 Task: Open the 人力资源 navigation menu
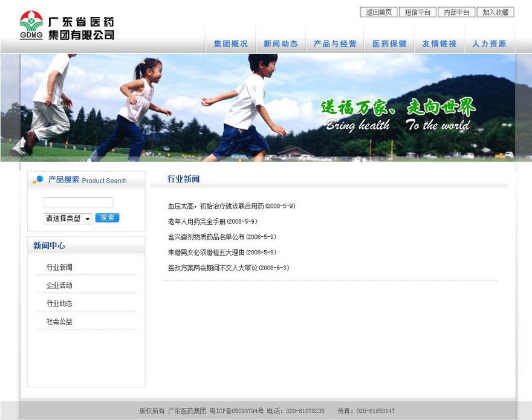(x=489, y=44)
